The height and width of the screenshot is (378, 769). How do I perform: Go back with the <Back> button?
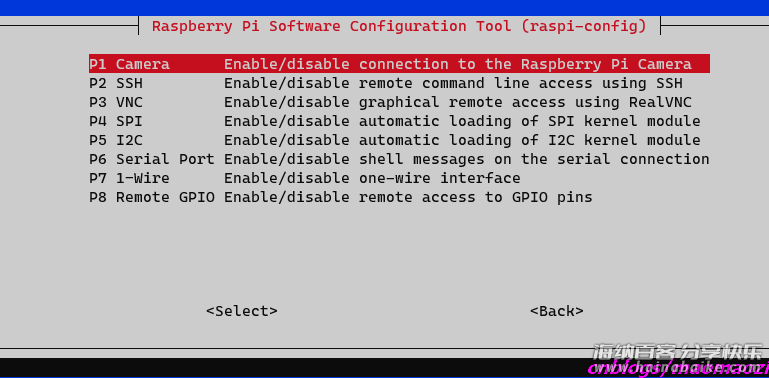click(x=557, y=311)
